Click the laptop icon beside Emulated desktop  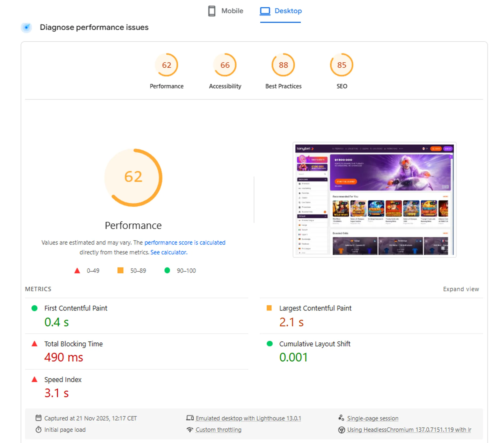click(190, 418)
